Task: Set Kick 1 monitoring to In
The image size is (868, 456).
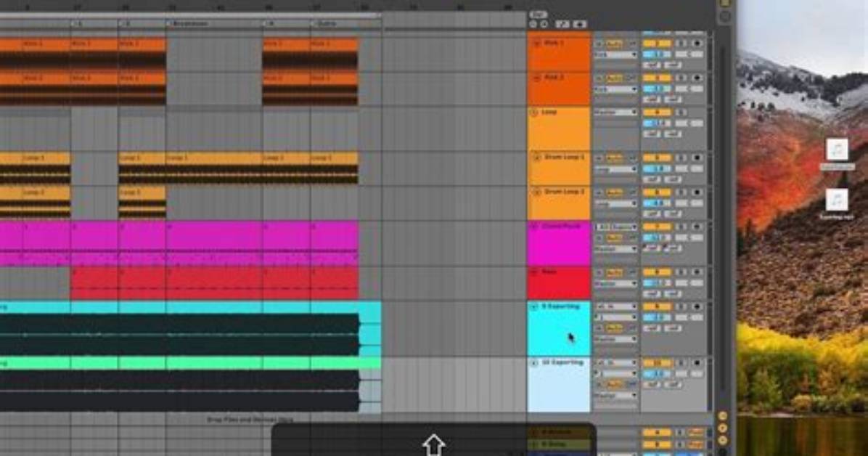Action: tap(599, 44)
